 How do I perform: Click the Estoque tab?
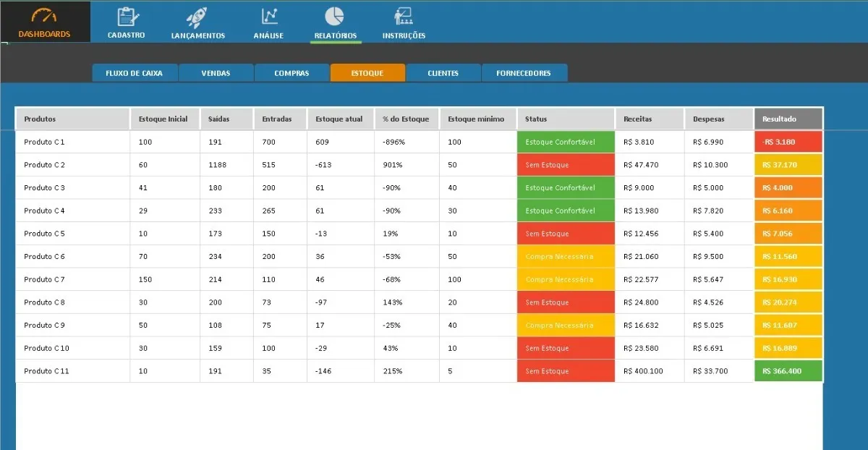coord(367,73)
